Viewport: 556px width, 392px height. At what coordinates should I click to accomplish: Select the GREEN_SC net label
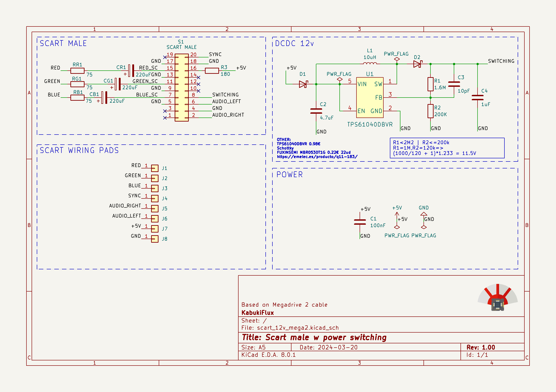pyautogui.click(x=145, y=81)
